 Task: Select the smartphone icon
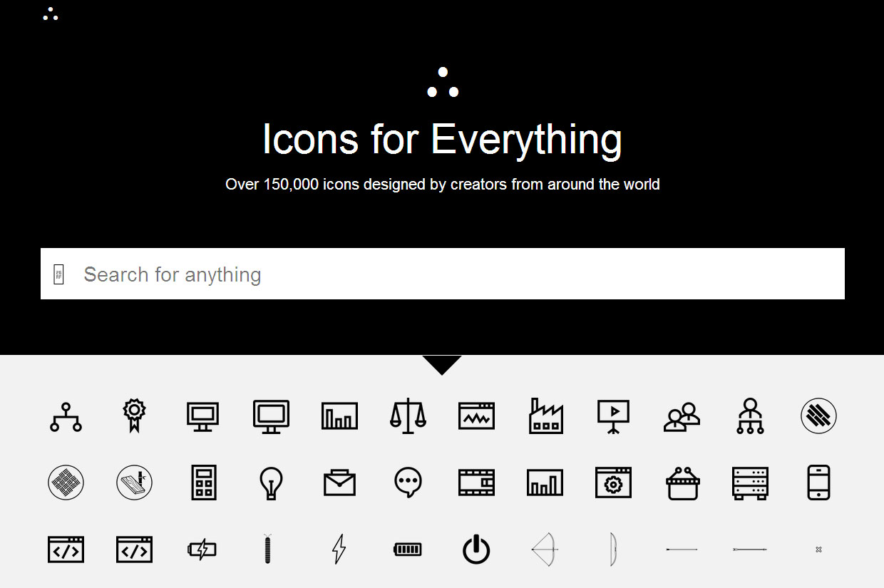[818, 483]
